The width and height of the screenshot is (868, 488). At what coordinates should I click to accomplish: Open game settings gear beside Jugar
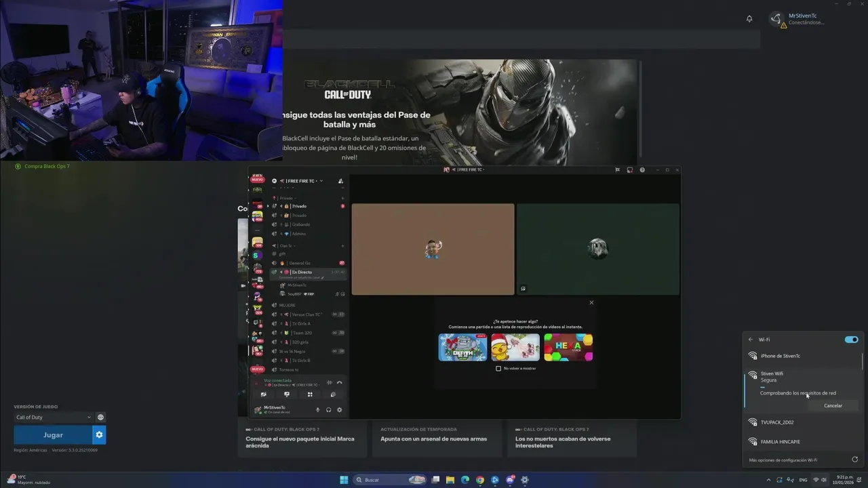pyautogui.click(x=99, y=435)
